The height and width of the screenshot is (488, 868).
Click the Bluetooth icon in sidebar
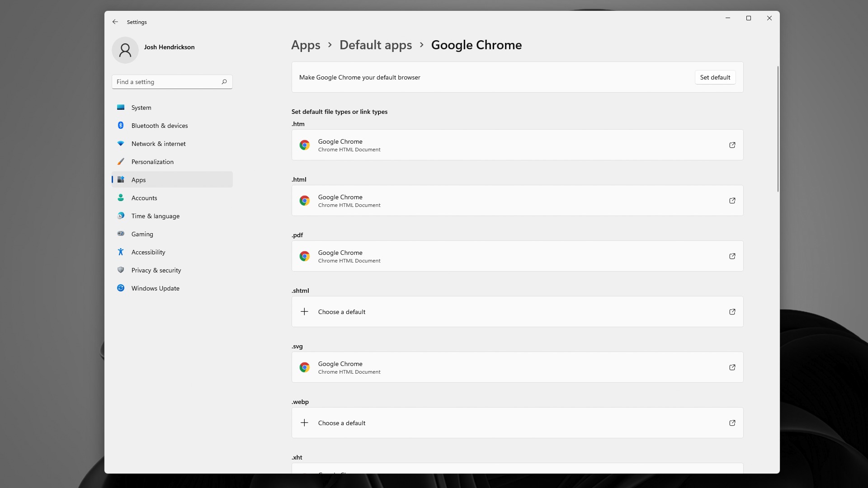coord(121,126)
